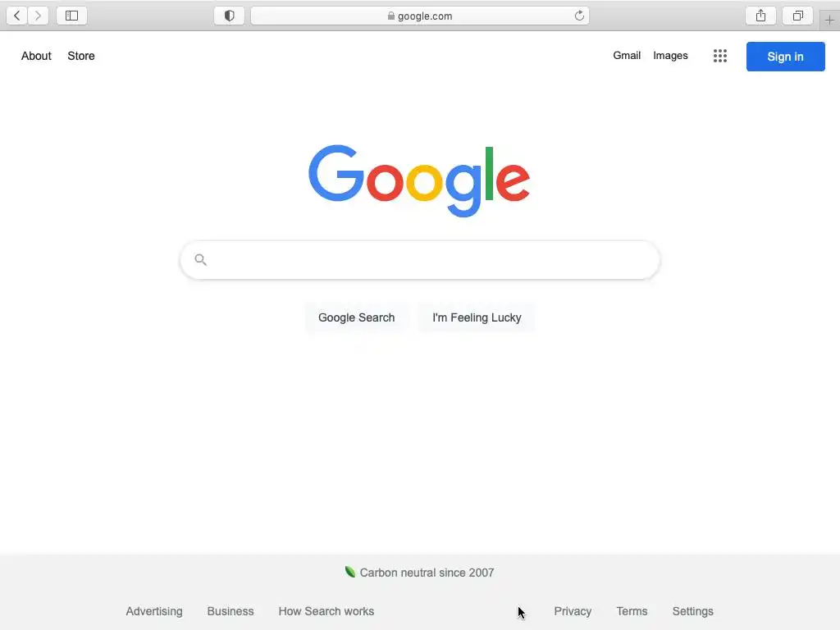Go back using Safari's back arrow
The image size is (840, 630).
pyautogui.click(x=16, y=16)
